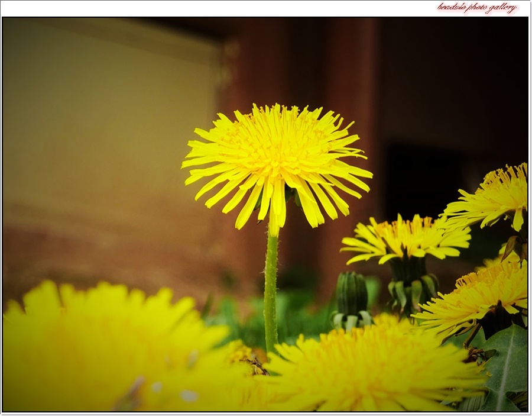The width and height of the screenshot is (532, 416).
Task: Click the photo gallery watermark text
Action: click(x=476, y=8)
